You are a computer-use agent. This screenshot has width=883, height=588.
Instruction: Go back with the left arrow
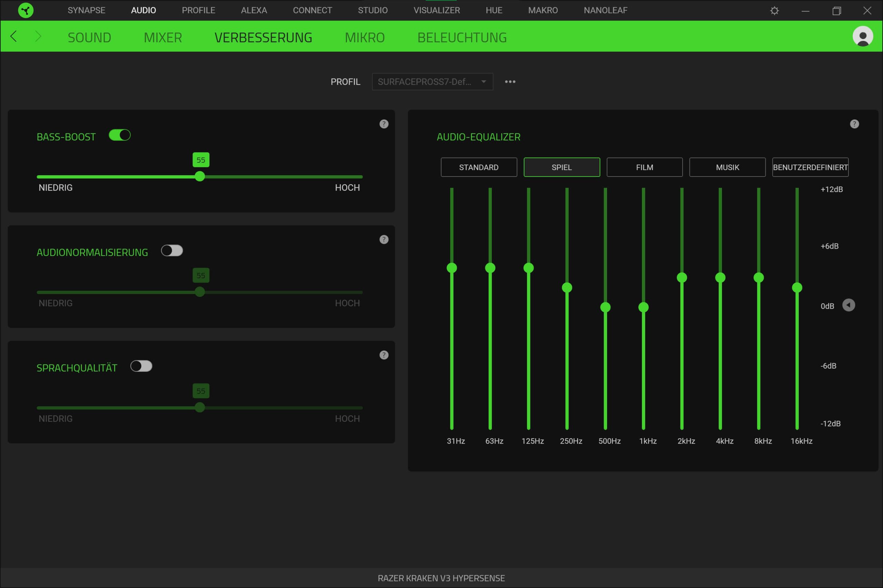click(14, 36)
